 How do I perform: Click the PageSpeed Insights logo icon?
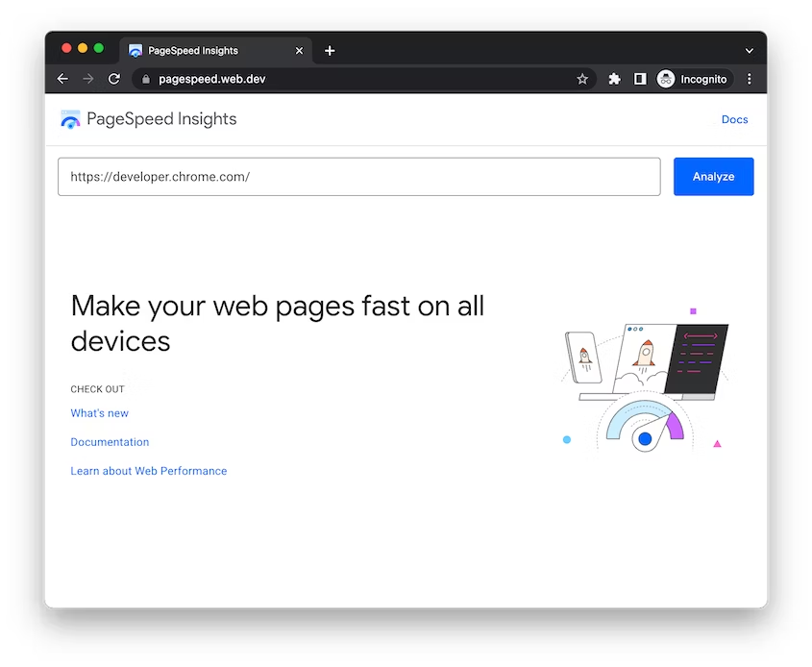click(x=70, y=119)
